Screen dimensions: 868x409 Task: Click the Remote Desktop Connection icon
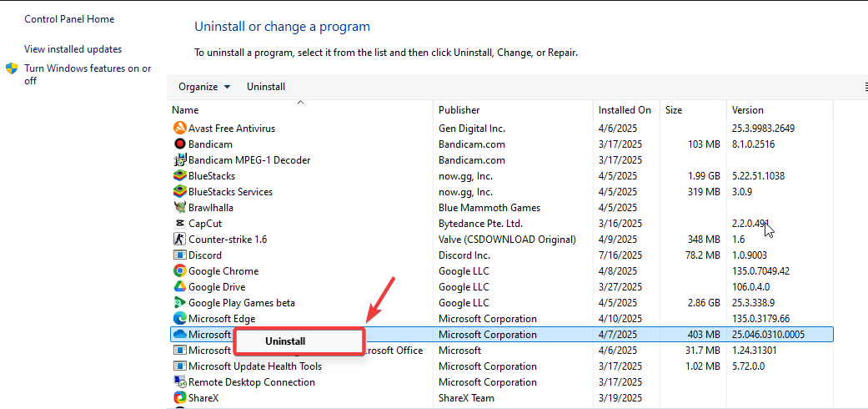coord(179,382)
